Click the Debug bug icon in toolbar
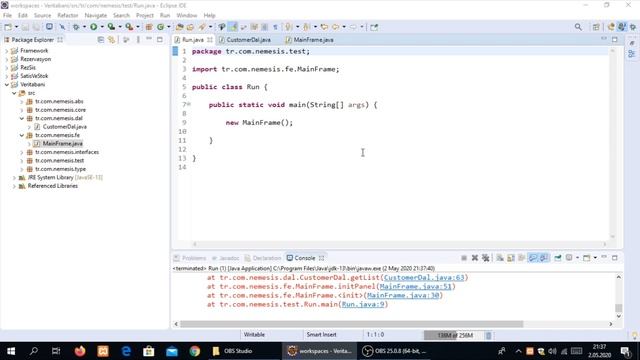 [x=76, y=27]
